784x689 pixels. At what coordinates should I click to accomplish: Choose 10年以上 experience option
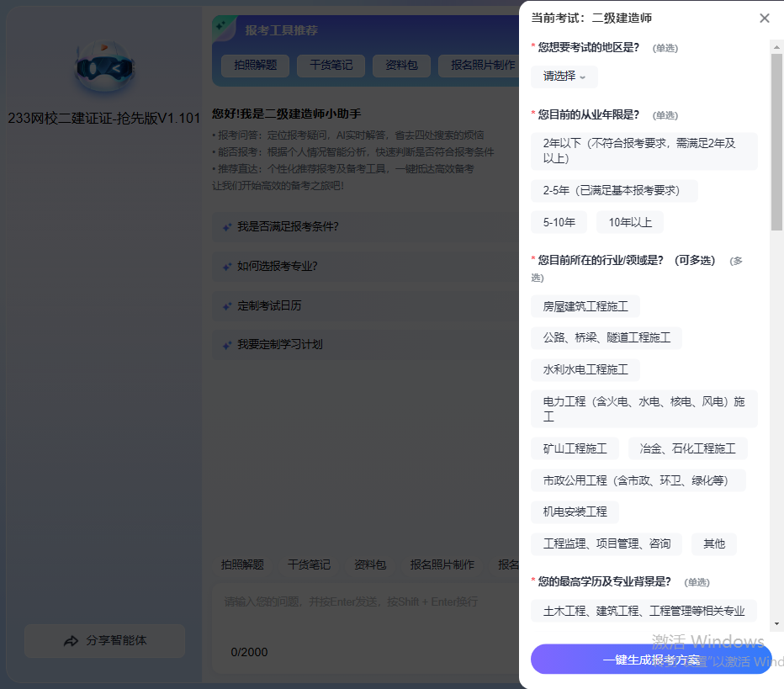[x=629, y=222]
